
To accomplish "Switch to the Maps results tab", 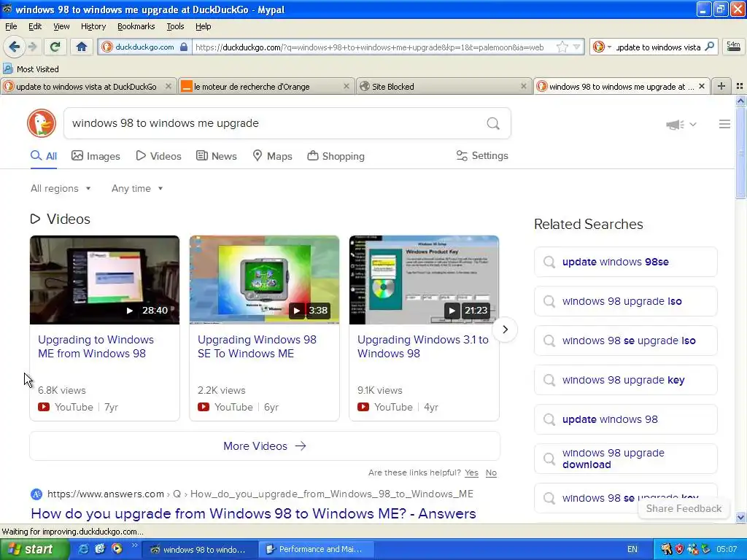I will click(272, 156).
